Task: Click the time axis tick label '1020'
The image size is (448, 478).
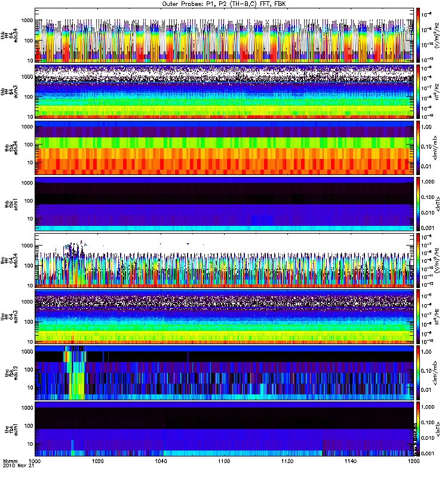Action: [x=98, y=461]
